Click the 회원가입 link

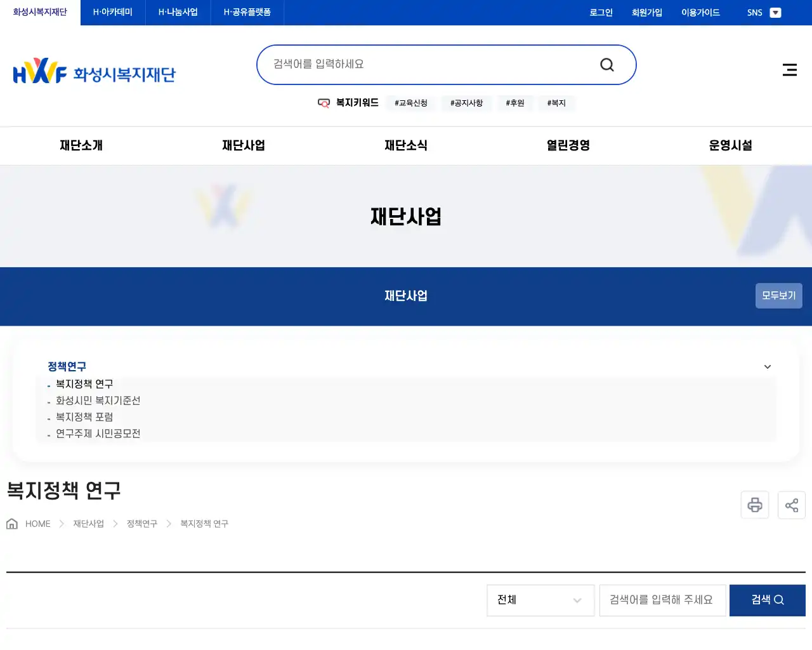[x=646, y=12]
